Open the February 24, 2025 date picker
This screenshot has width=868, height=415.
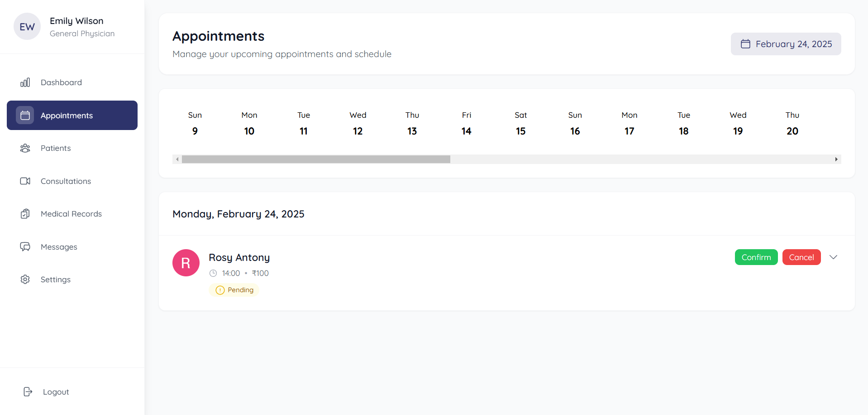point(786,44)
